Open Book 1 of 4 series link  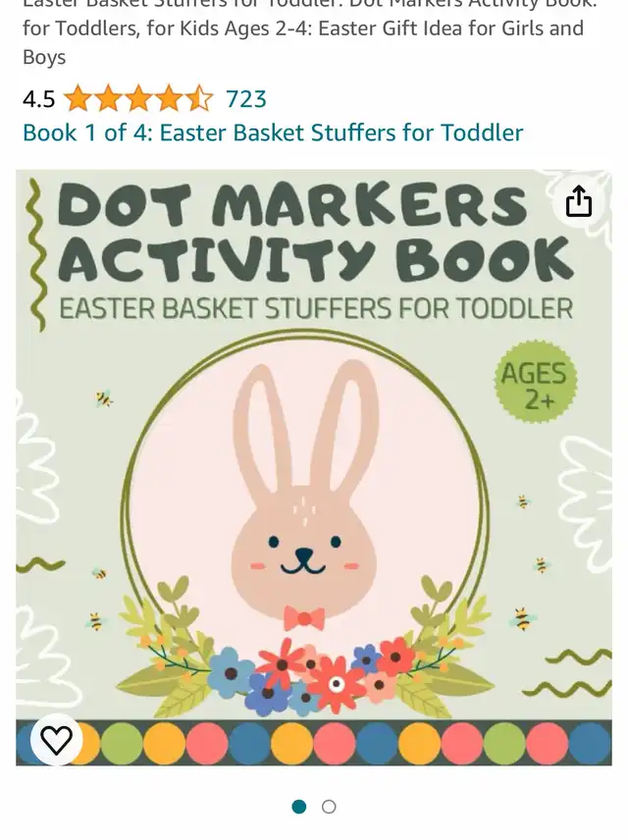coord(273,132)
